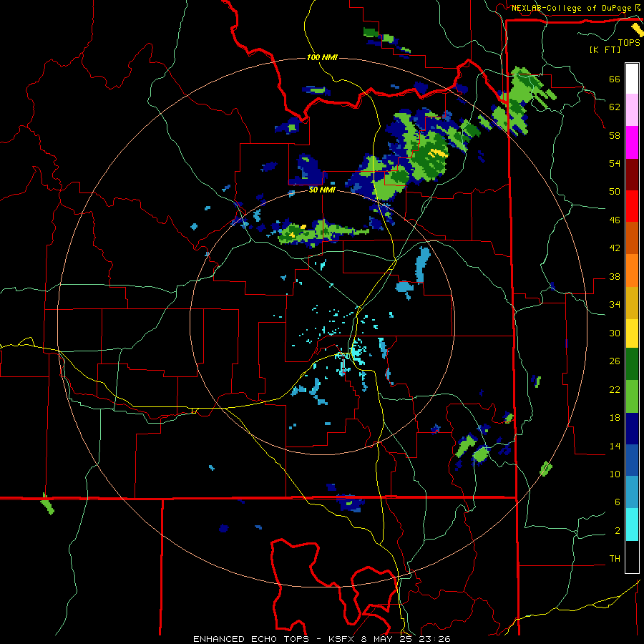644x644 pixels.
Task: Click the "2" scale label
Action: point(618,531)
